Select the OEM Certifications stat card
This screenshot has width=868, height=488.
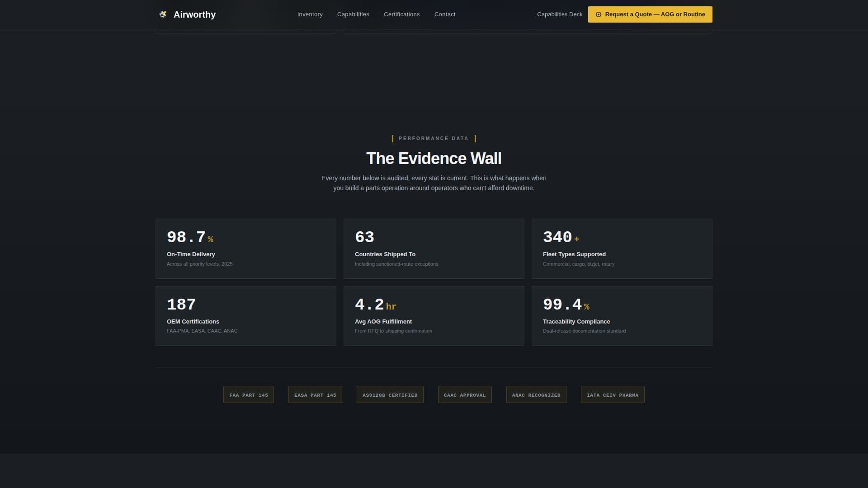(x=245, y=316)
